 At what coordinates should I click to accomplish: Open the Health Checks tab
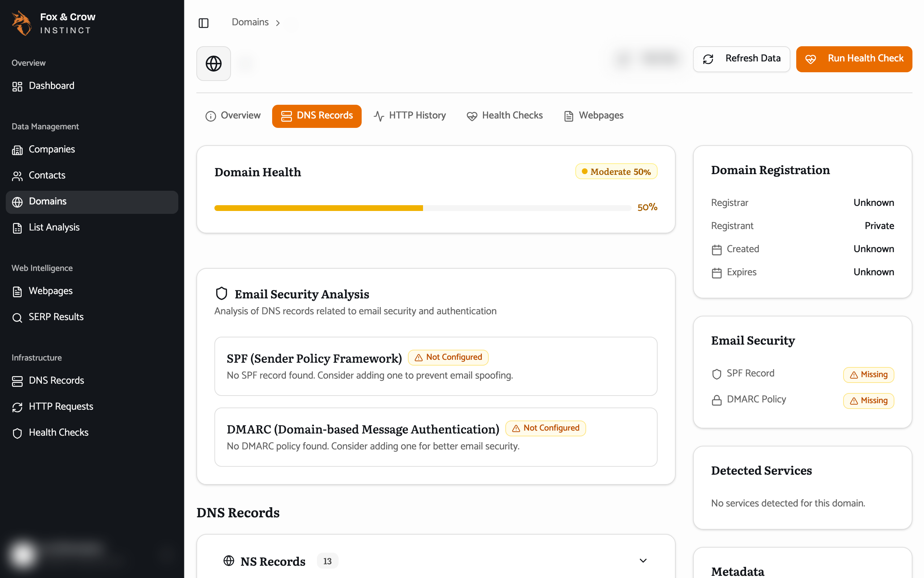(505, 116)
